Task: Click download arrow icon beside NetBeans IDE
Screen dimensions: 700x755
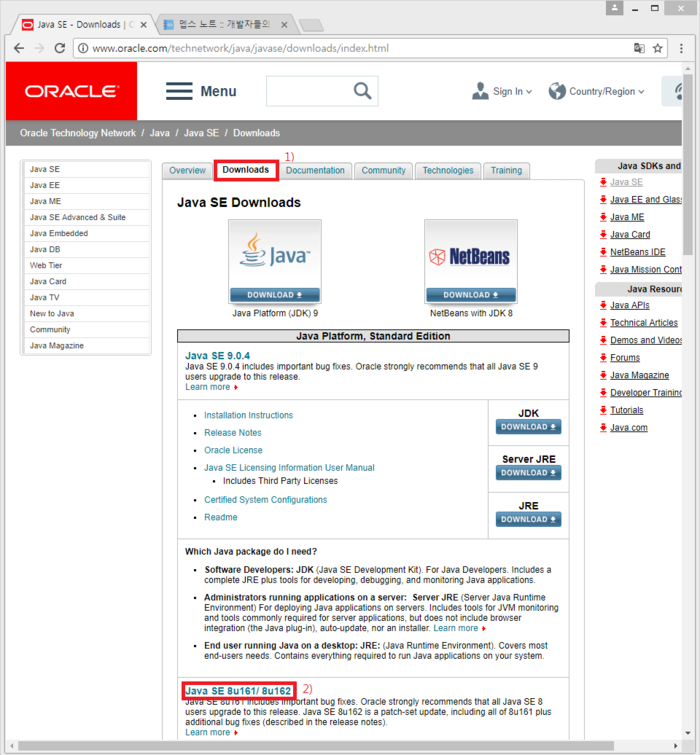Action: (603, 252)
